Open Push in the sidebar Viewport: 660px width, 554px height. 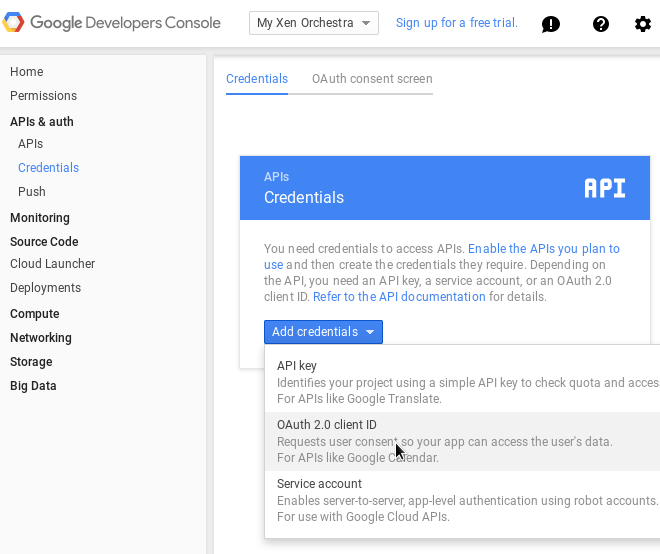[x=32, y=192]
